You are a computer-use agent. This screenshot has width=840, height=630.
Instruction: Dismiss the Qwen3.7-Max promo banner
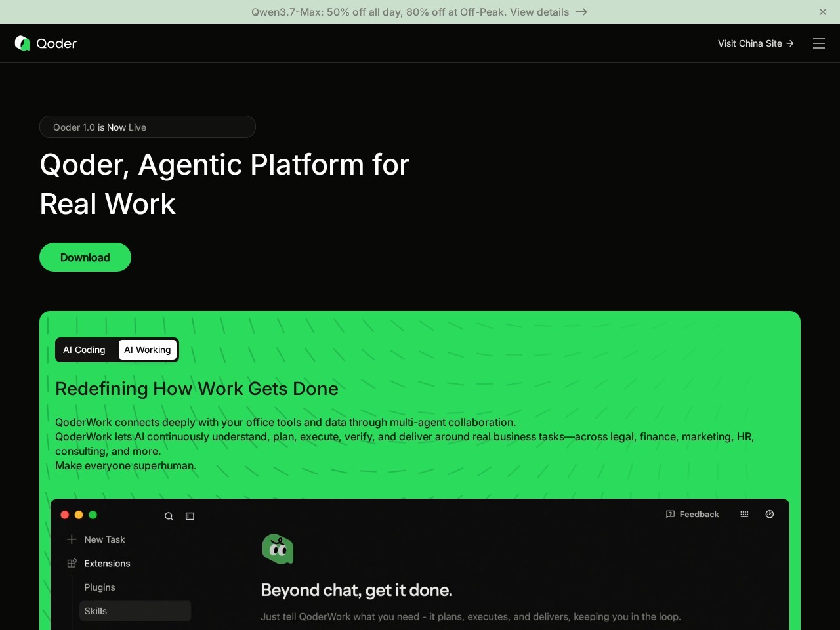(x=823, y=12)
